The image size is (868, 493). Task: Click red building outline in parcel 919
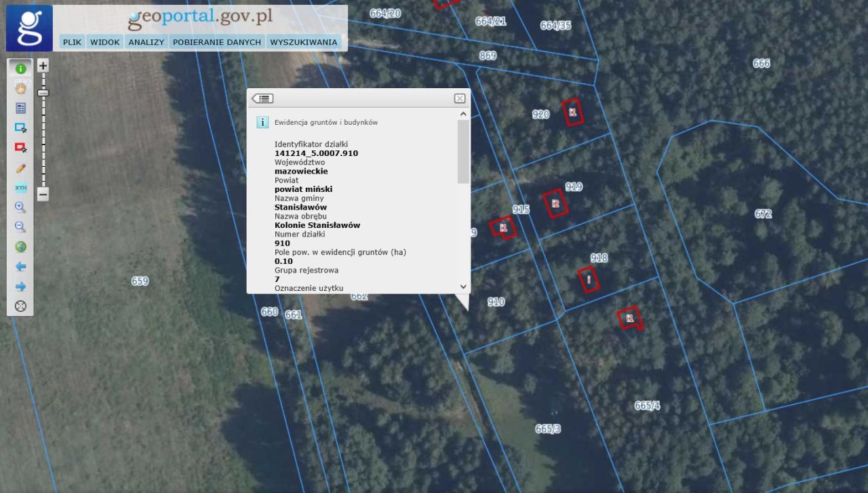point(555,203)
